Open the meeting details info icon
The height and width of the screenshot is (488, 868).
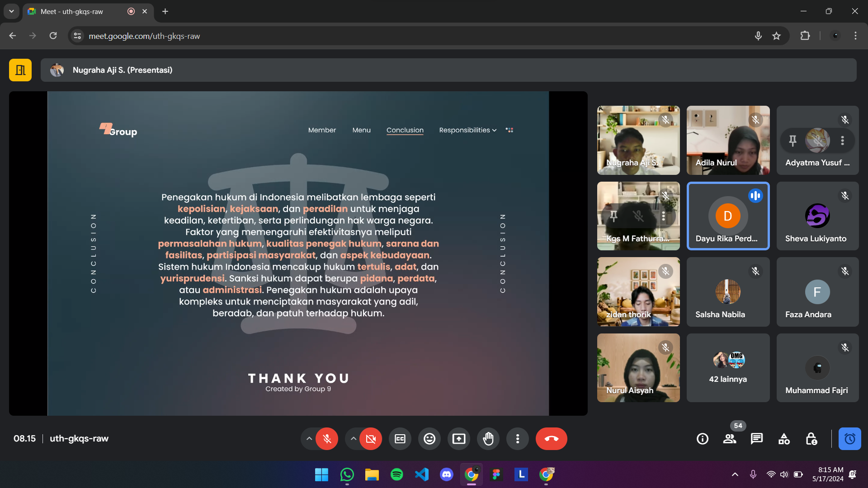click(703, 439)
